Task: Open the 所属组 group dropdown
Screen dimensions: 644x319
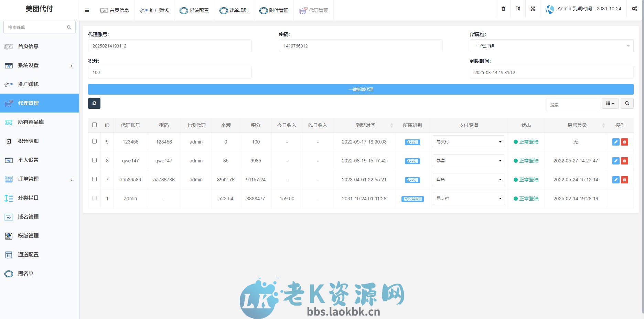Action: [x=552, y=45]
